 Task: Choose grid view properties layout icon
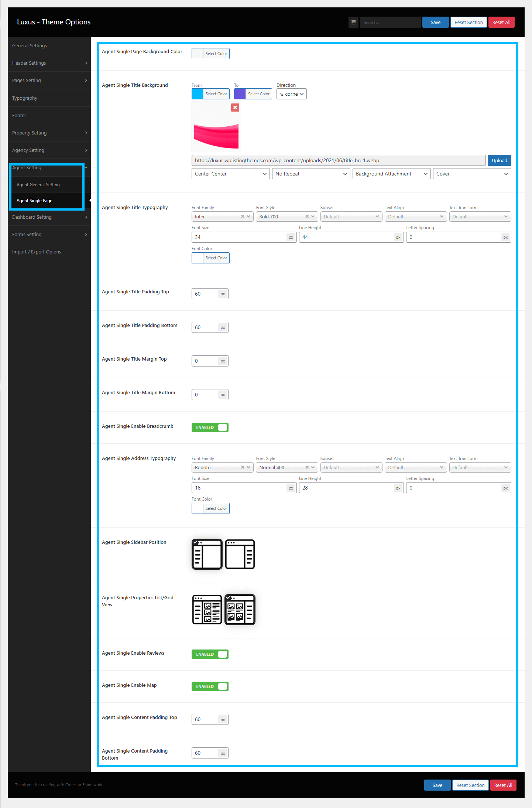[240, 609]
